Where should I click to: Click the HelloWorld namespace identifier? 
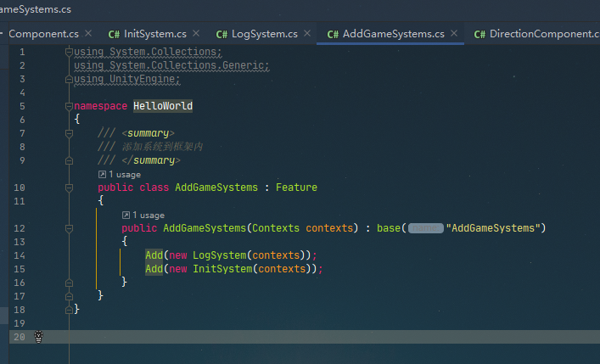[x=163, y=106]
